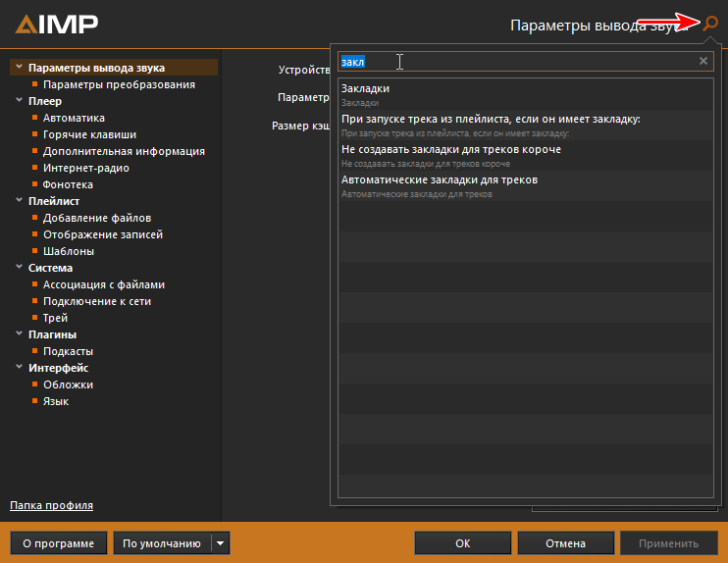Open the dropdown arrow next to «По умолчанию»

[x=221, y=543]
